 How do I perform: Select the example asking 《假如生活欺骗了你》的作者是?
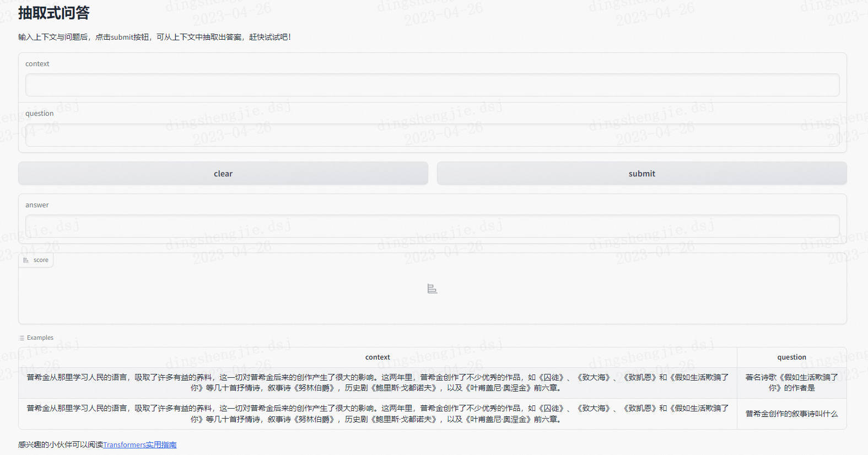tap(791, 383)
